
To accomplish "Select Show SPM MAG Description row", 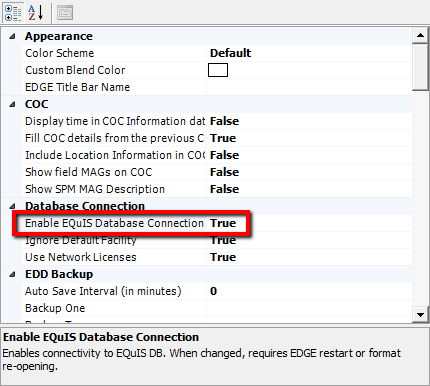I will coord(217,189).
